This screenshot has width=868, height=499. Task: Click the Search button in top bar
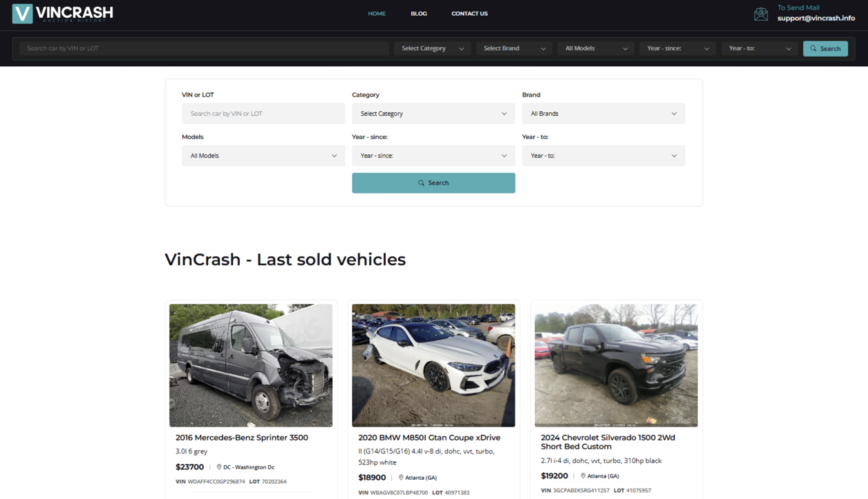point(825,48)
